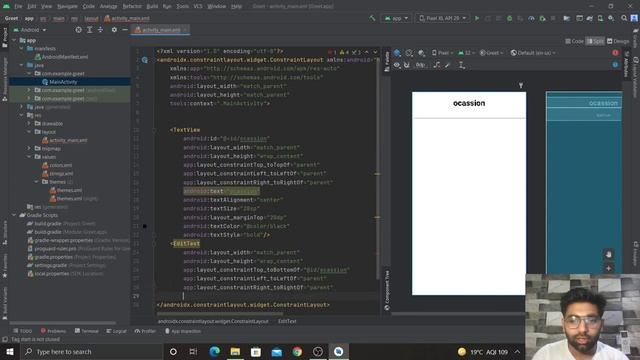The height and width of the screenshot is (360, 640).
Task: Collapse the values folder
Action: (29, 157)
